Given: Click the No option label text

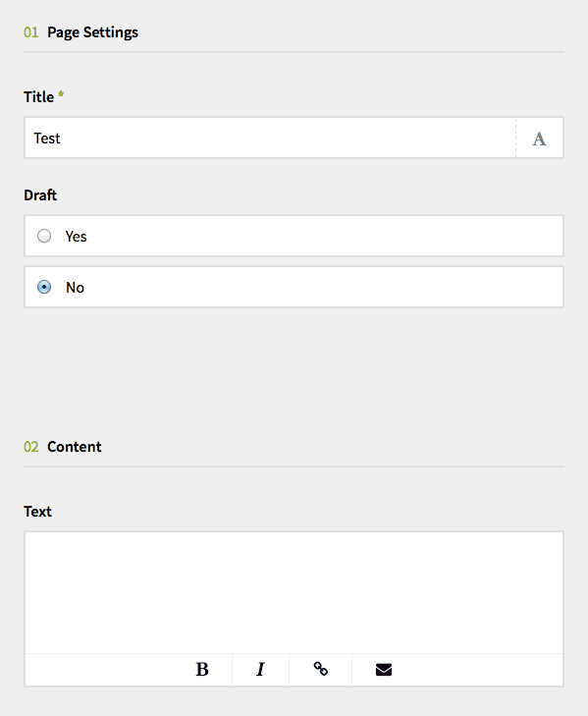Looking at the screenshot, I should 75,288.
